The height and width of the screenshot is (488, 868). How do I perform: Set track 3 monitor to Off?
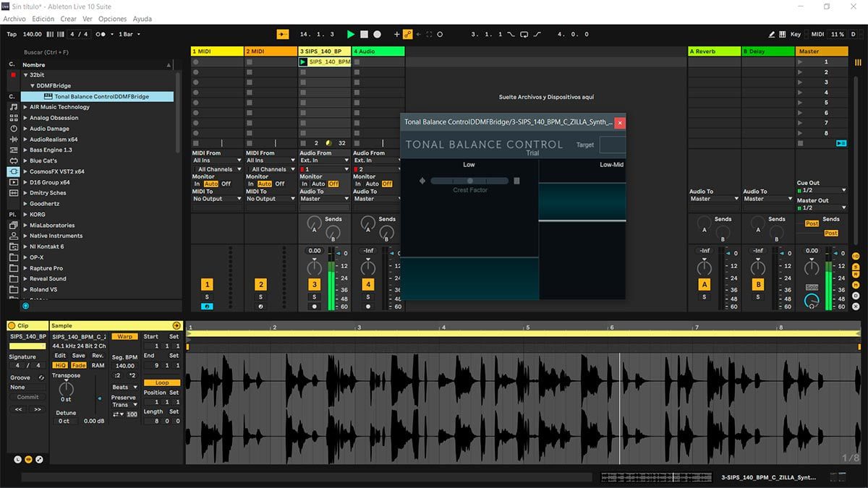333,184
